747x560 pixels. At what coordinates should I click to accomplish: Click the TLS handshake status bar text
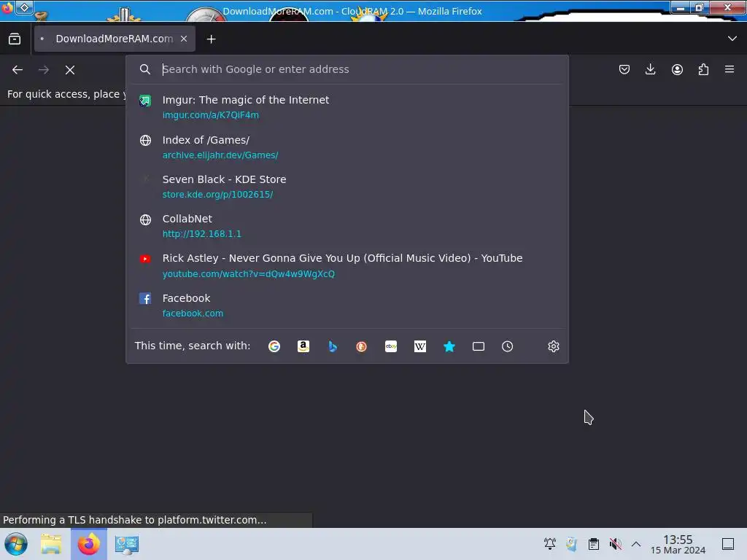(x=135, y=520)
